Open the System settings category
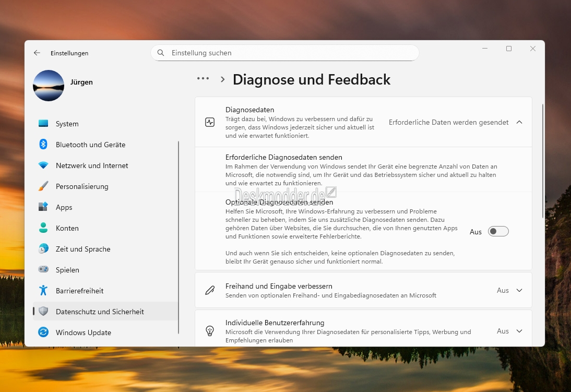 tap(67, 124)
